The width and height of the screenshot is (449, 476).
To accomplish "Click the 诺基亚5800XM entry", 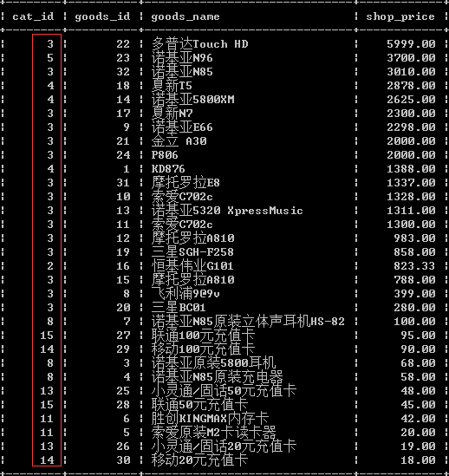I will point(192,100).
